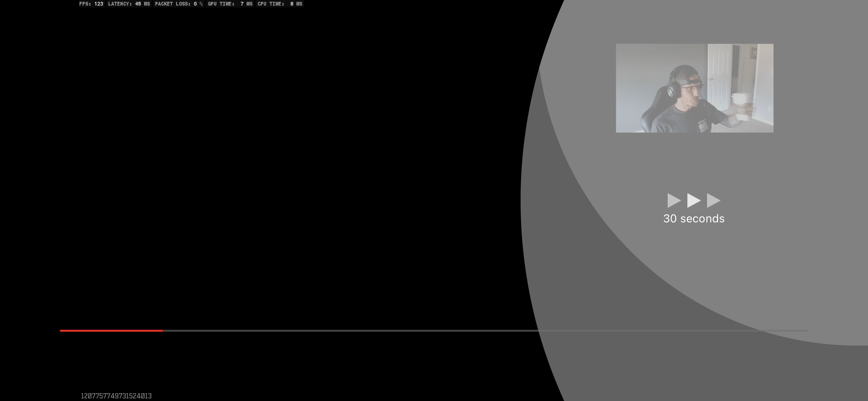Click the red played portion of progress bar
Viewport: 868px width, 401px height.
point(111,331)
